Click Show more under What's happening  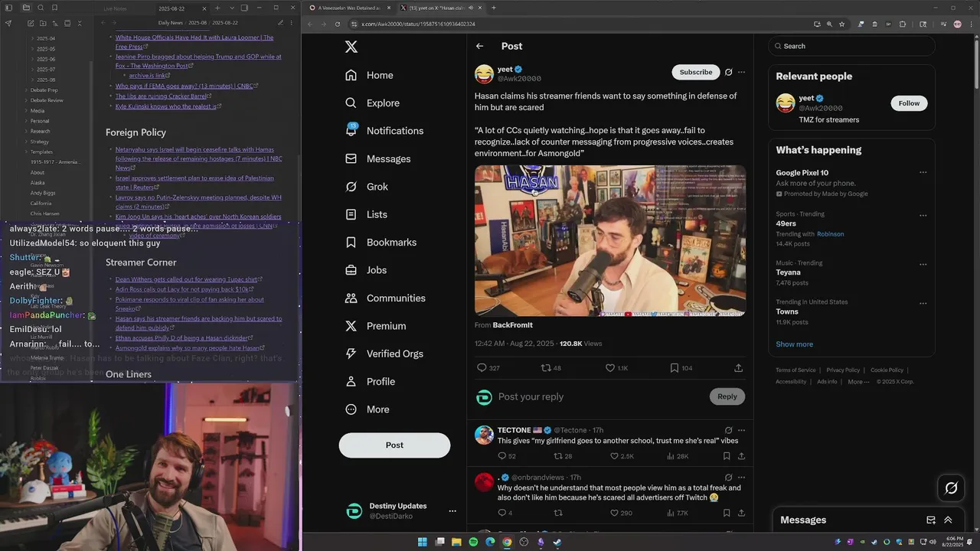[795, 344]
